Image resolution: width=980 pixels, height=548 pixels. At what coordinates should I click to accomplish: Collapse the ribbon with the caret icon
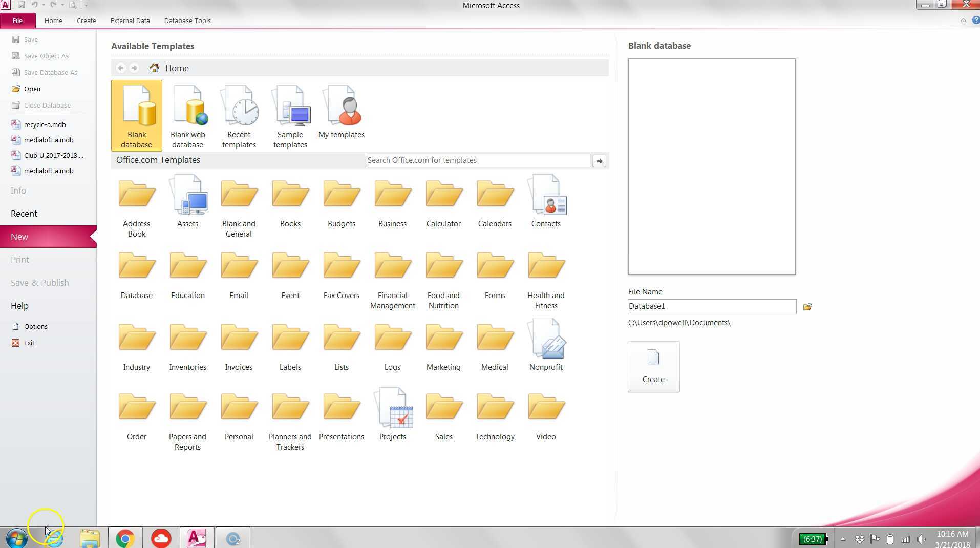click(963, 20)
